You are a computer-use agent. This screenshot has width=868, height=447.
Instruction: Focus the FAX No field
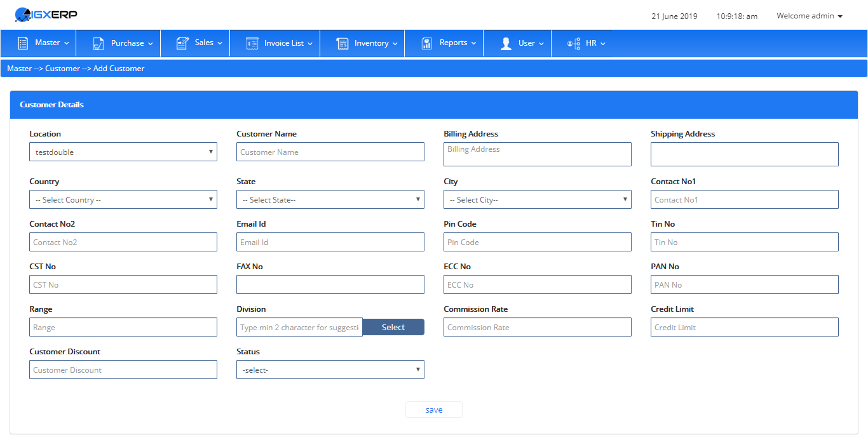[330, 284]
